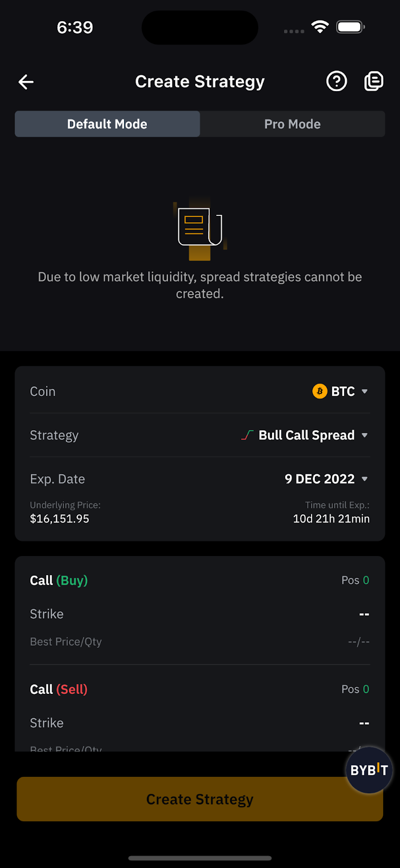Switch to Default Mode tab
400x868 pixels.
tap(107, 124)
